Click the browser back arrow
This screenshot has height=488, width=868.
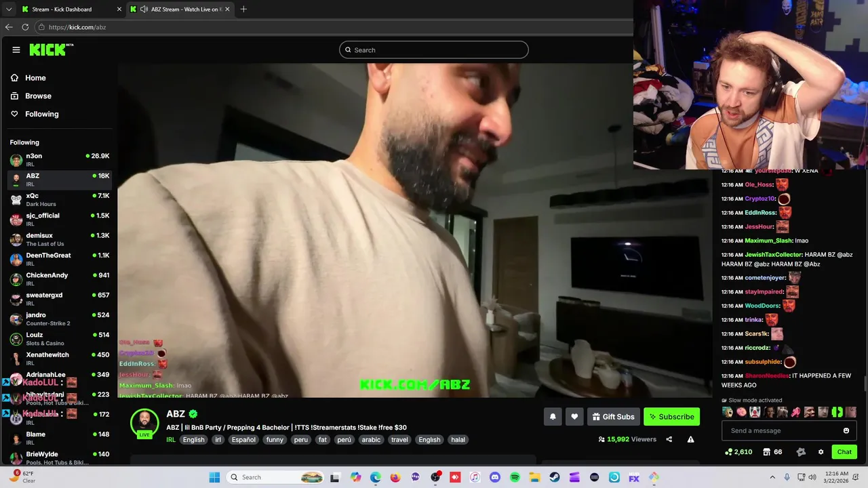tap(9, 27)
